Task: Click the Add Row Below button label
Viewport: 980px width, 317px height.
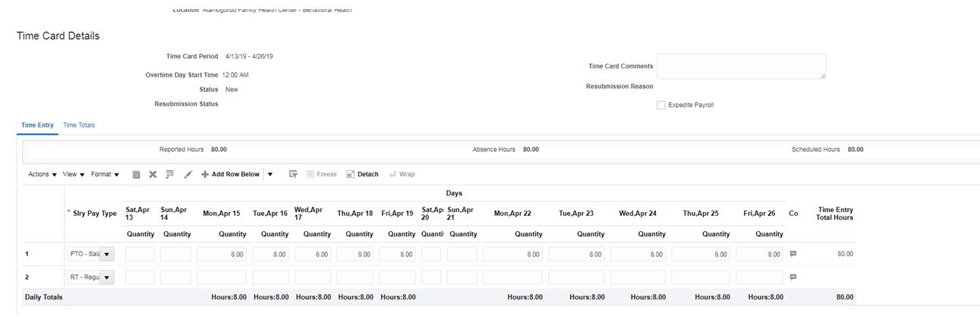Action: [235, 174]
